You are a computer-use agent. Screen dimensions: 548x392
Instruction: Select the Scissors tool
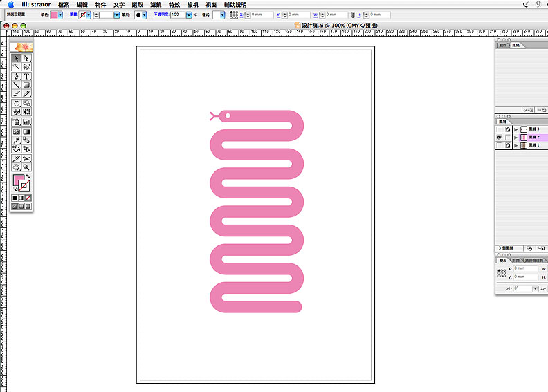(26, 158)
